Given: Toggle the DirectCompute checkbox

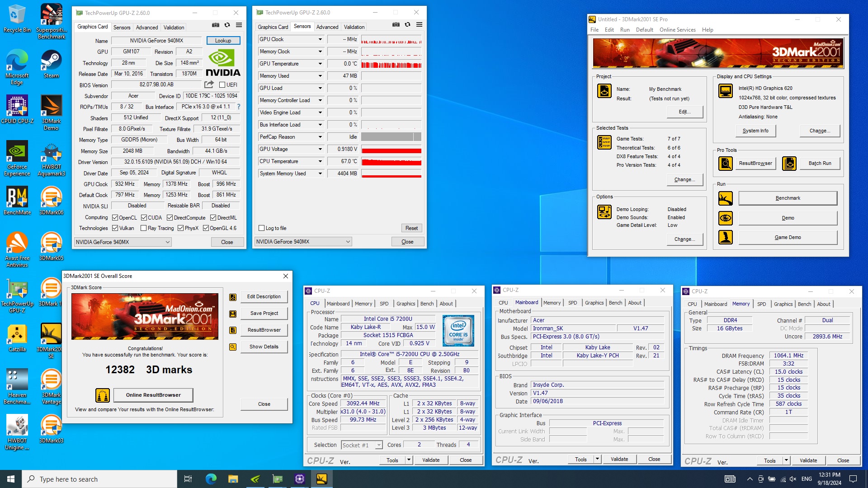Looking at the screenshot, I should (170, 218).
